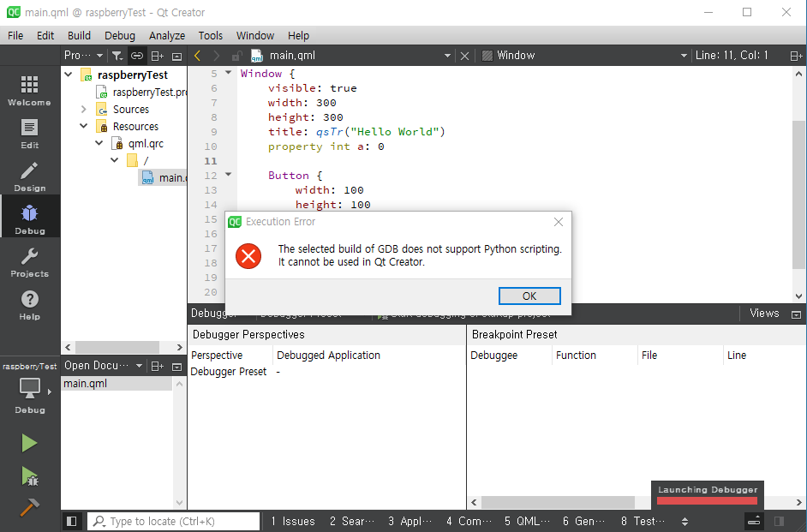Click the filter icon in Projects panel
Viewport: 807px width, 532px height.
pos(118,55)
